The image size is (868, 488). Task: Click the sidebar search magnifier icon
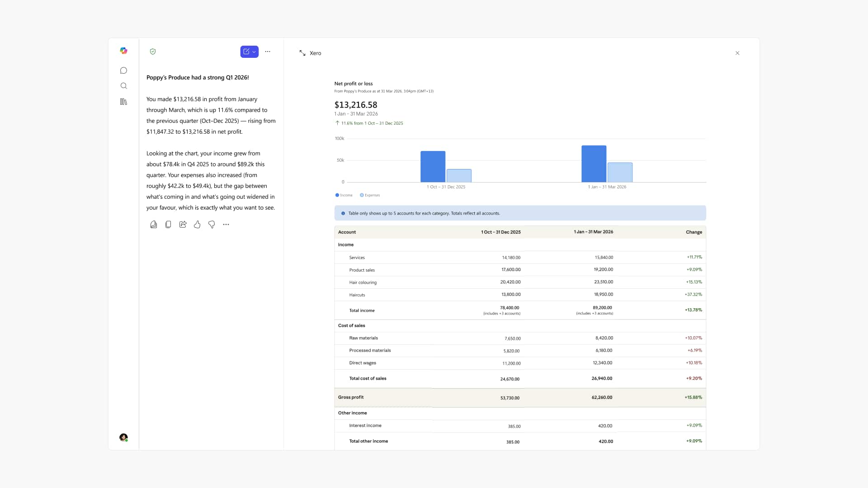123,86
